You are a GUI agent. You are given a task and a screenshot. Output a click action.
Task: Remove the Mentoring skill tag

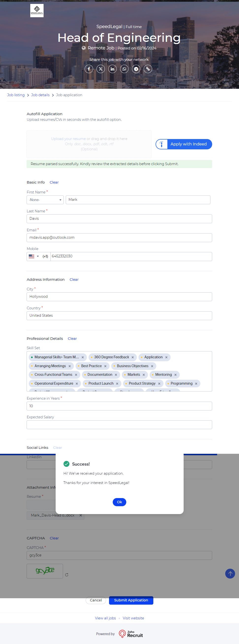pos(175,375)
